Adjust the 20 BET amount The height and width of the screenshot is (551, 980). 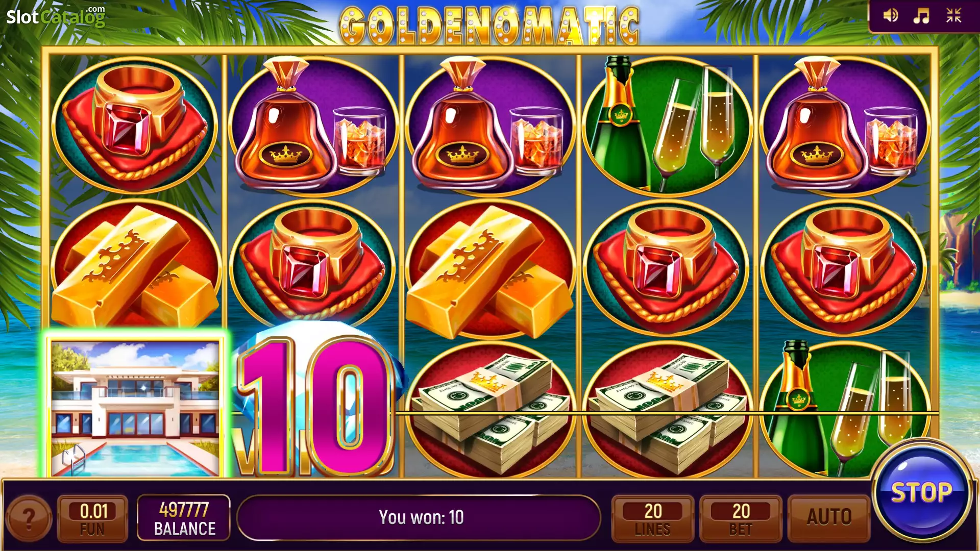[741, 518]
